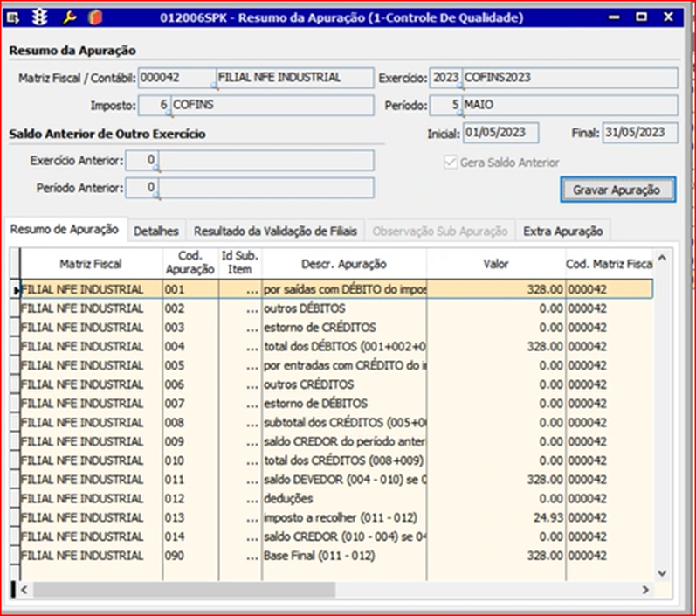Click the wrench tool icon in title bar
696x616 pixels.
(x=69, y=17)
